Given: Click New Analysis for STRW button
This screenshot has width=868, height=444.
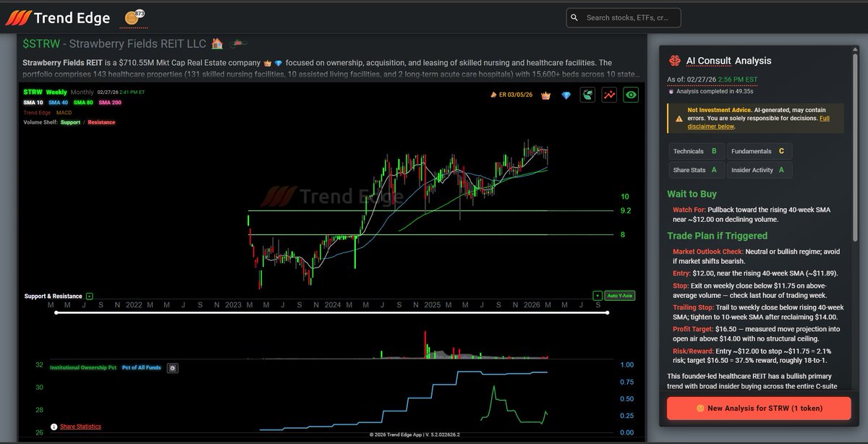Looking at the screenshot, I should click(x=759, y=408).
